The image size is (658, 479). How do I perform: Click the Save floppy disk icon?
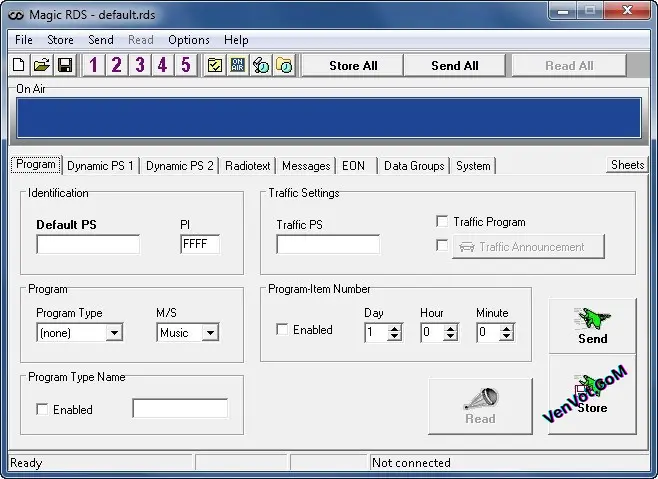click(x=65, y=65)
